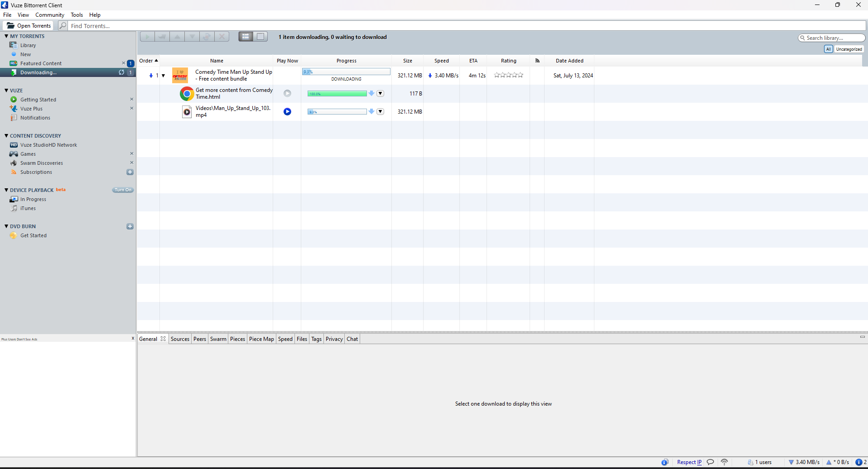Click the Plus Users Don't See Ads link
Viewport: 868px width, 469px height.
(19, 339)
